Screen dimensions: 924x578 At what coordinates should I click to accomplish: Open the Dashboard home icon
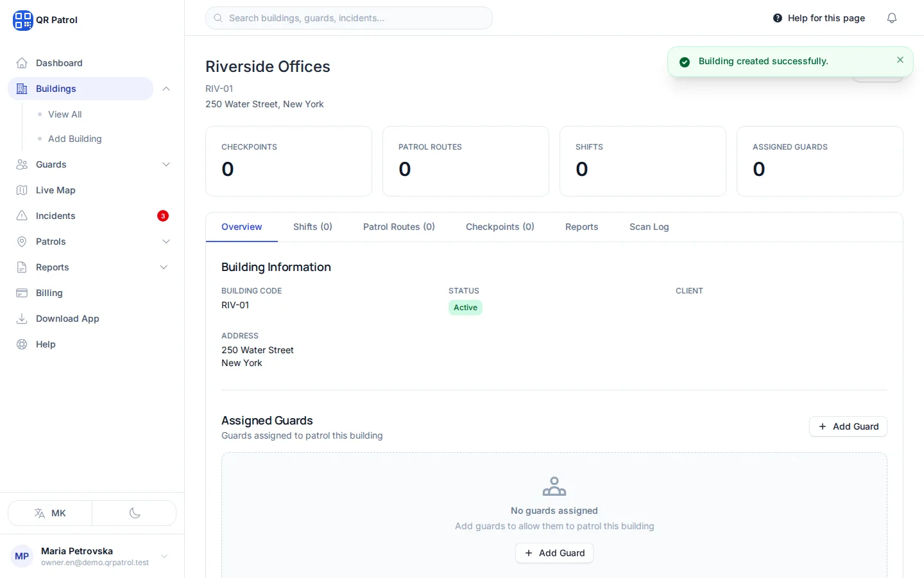[x=22, y=63]
